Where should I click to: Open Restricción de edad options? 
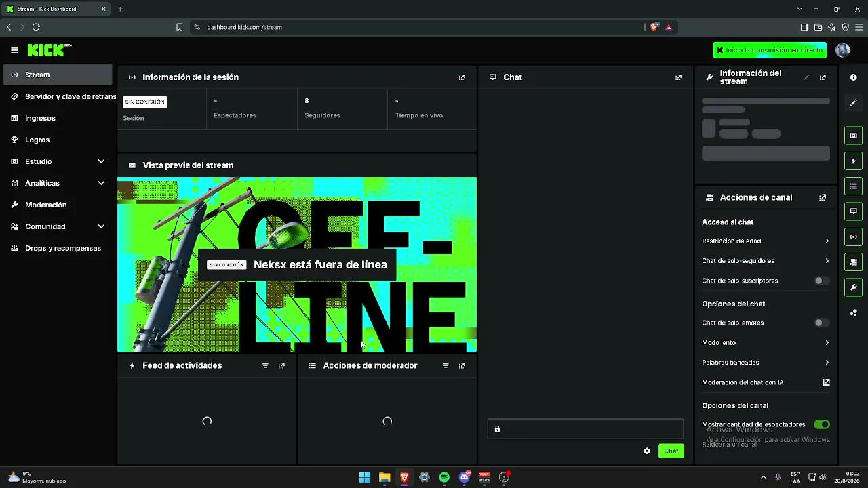(766, 241)
